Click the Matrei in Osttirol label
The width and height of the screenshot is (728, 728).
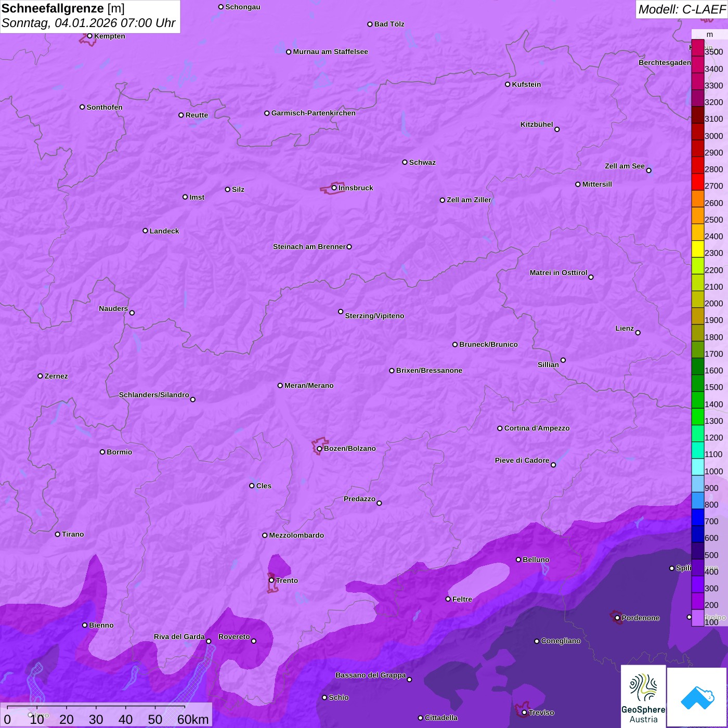[x=558, y=272]
